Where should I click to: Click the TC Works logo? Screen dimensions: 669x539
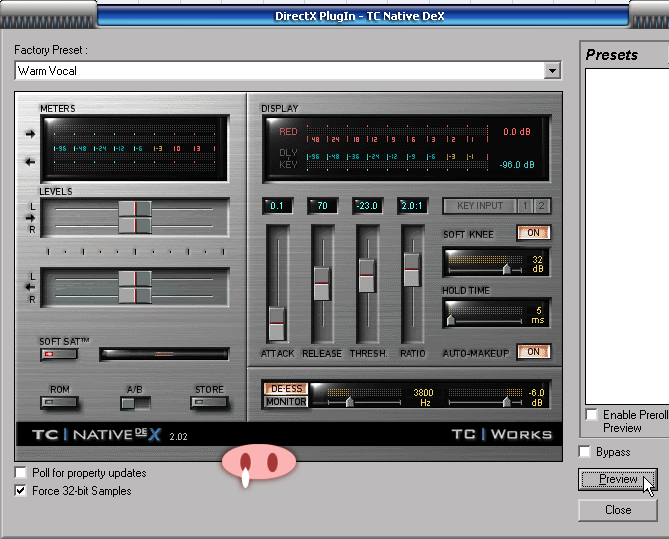point(501,434)
